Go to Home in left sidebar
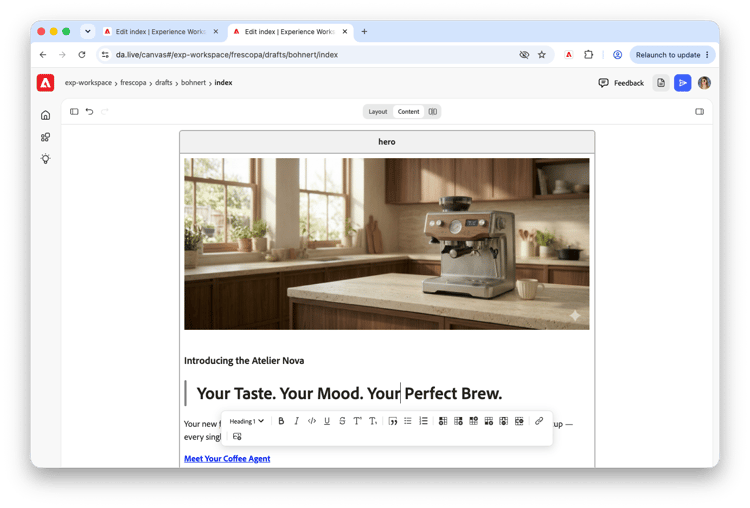 point(45,115)
